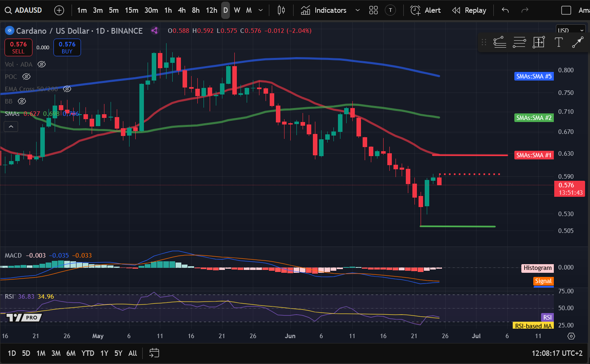Add symbol to compare with plus icon
Viewport: 590px width, 364px height.
coord(59,10)
